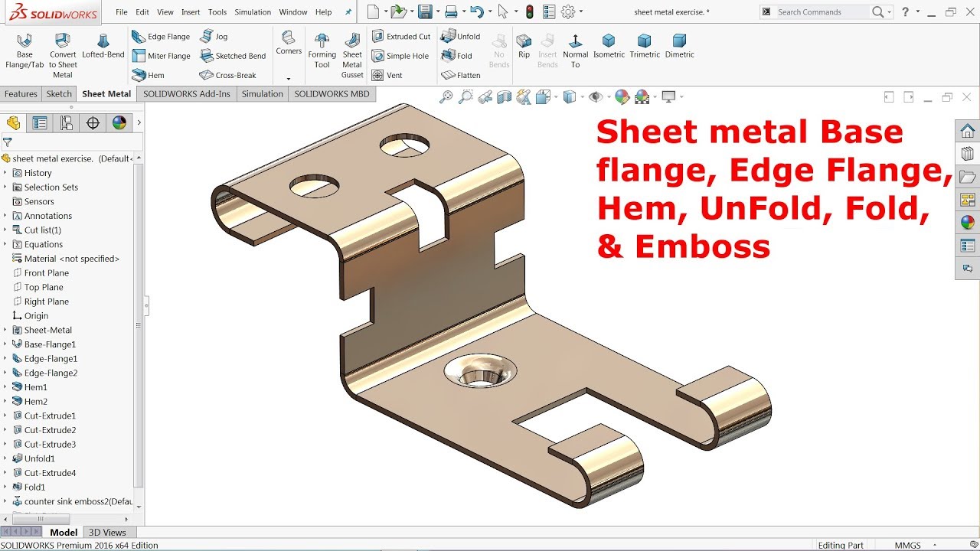Switch view to Normal To
The width and height of the screenshot is (980, 551).
[x=576, y=51]
